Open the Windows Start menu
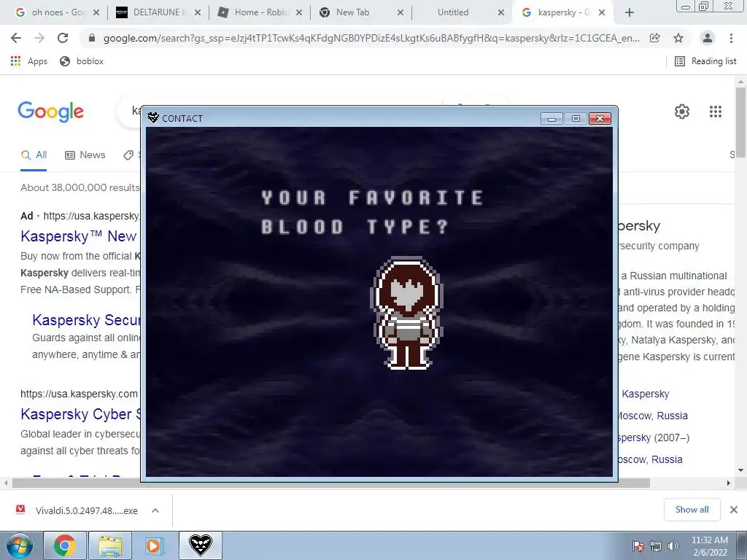Screen dimensions: 747x560 [19, 545]
